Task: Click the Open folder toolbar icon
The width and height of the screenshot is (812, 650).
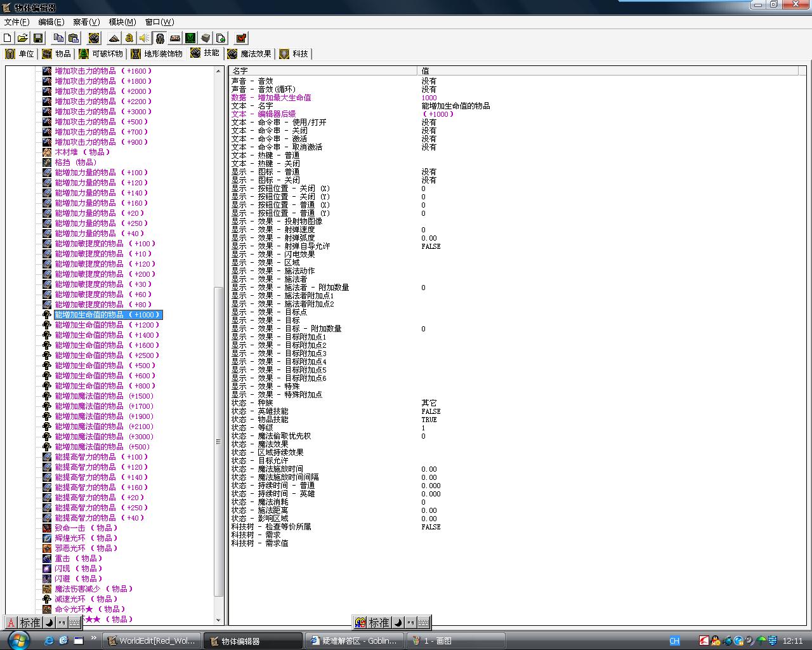Action: [x=22, y=38]
